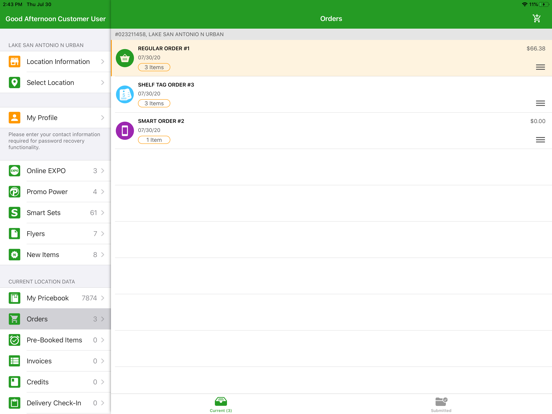Switch to the Current (3) tab

click(x=221, y=404)
